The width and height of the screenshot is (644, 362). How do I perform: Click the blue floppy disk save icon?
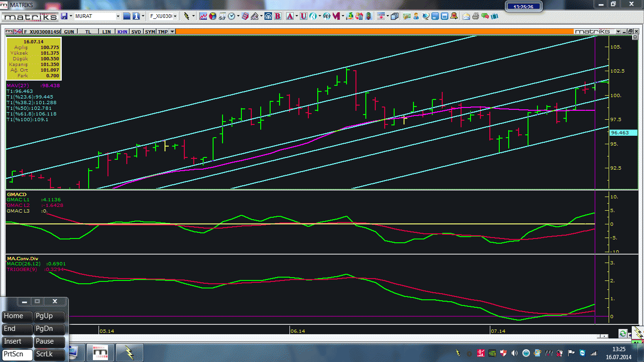click(64, 16)
